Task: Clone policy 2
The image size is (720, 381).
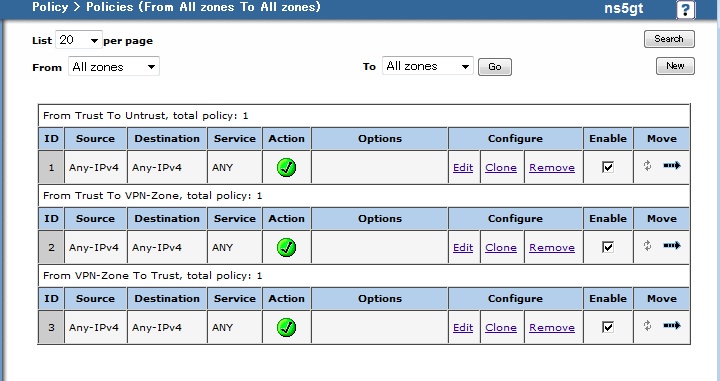Action: pos(501,247)
